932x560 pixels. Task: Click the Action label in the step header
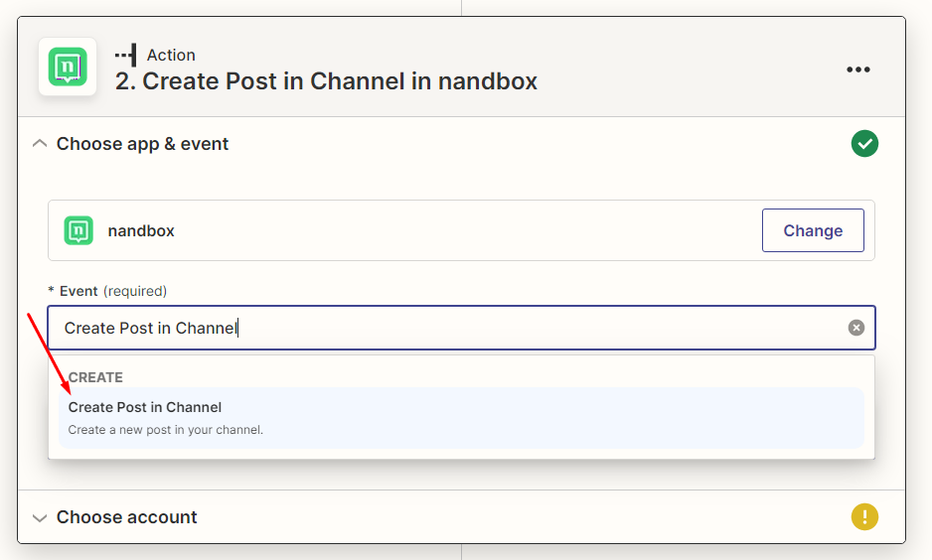pos(171,56)
